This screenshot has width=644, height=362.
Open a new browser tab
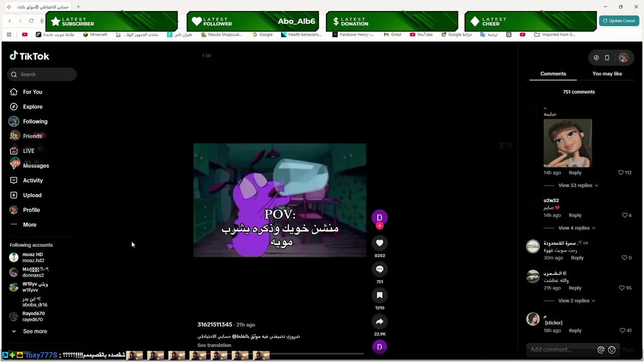[x=78, y=7]
